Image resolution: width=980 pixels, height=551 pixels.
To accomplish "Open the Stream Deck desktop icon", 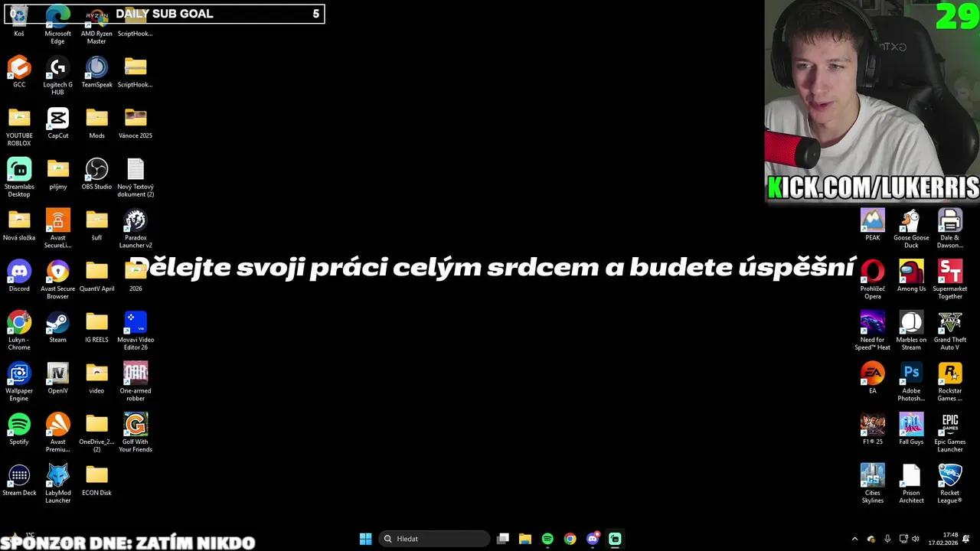I will pyautogui.click(x=19, y=475).
